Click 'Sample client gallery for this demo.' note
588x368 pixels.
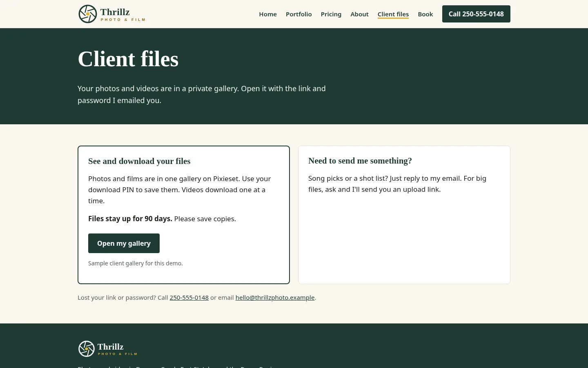pos(136,263)
